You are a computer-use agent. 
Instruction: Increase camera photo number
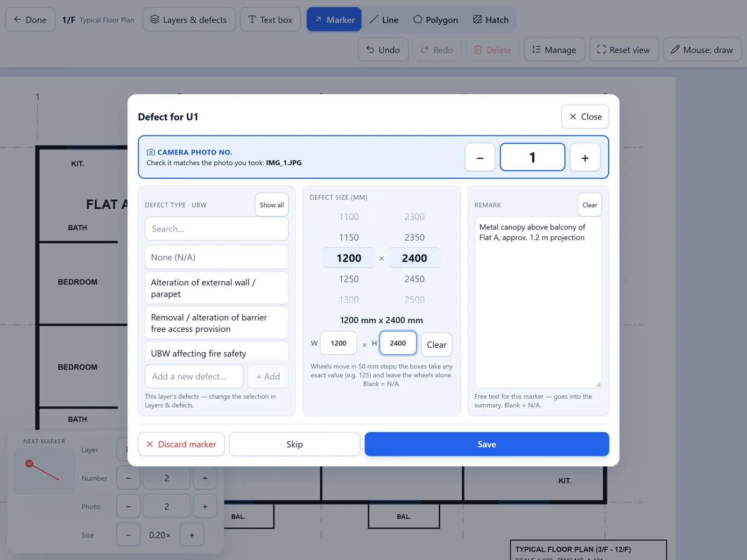585,157
